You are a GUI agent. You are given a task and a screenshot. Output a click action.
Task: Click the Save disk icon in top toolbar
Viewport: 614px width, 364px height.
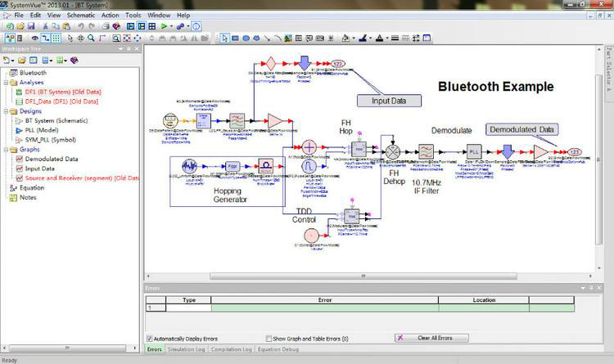coord(31,26)
